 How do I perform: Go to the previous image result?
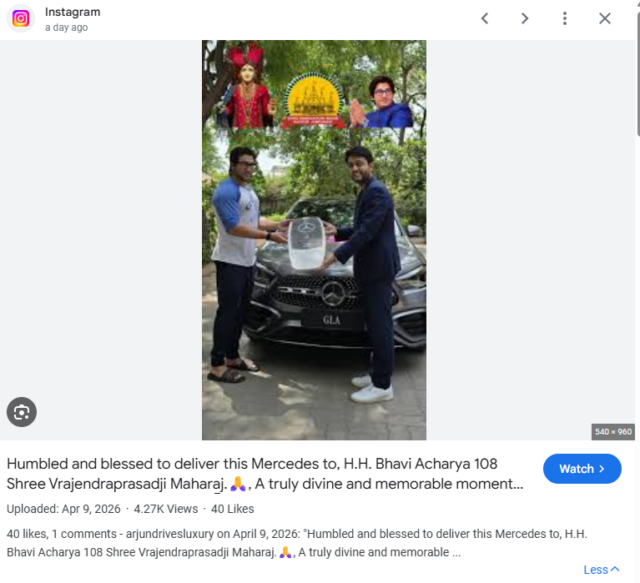click(484, 18)
